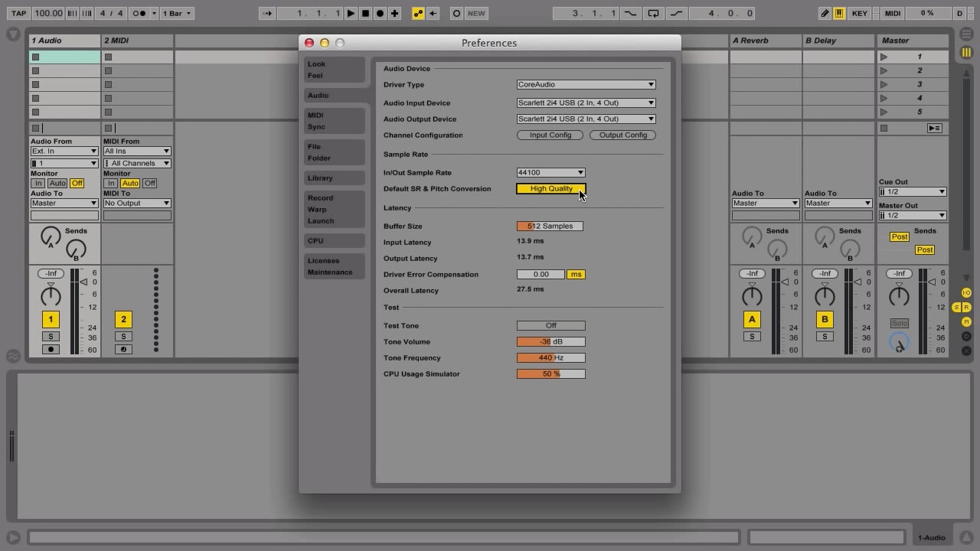Click the Tone Volume slider
The width and height of the screenshot is (980, 551).
[550, 341]
